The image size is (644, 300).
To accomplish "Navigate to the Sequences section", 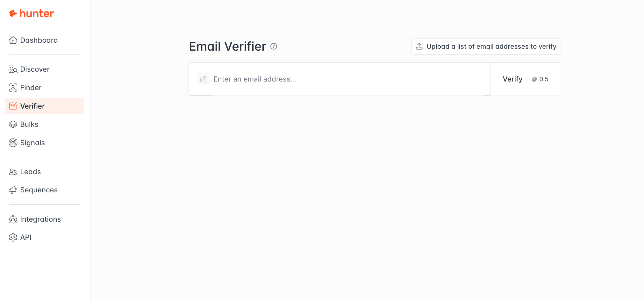I will click(x=39, y=190).
